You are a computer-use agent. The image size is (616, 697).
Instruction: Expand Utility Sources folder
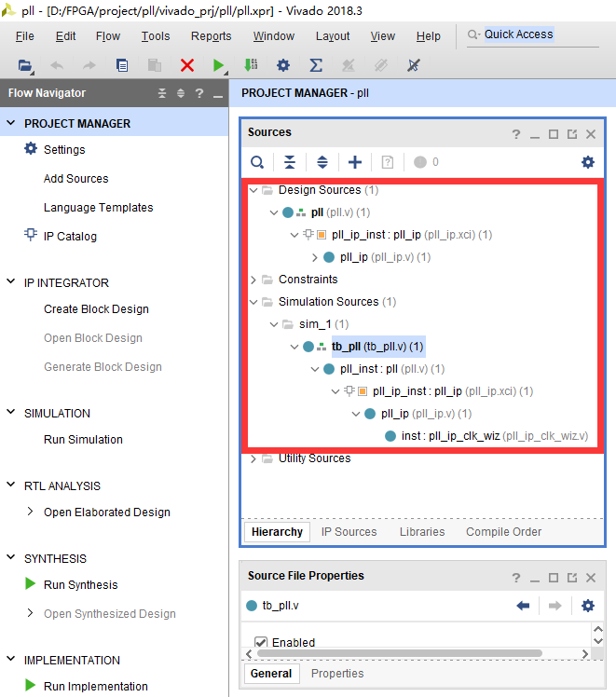tap(253, 458)
